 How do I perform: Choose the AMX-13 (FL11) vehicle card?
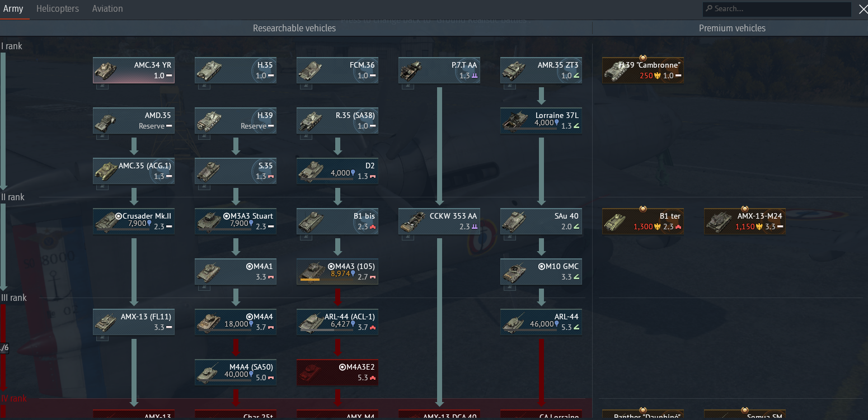tap(134, 322)
